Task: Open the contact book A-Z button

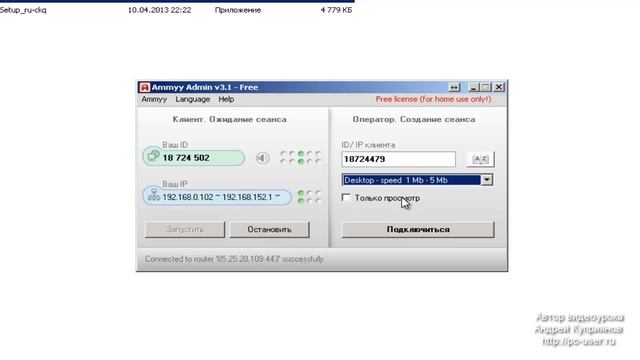Action: (x=480, y=159)
